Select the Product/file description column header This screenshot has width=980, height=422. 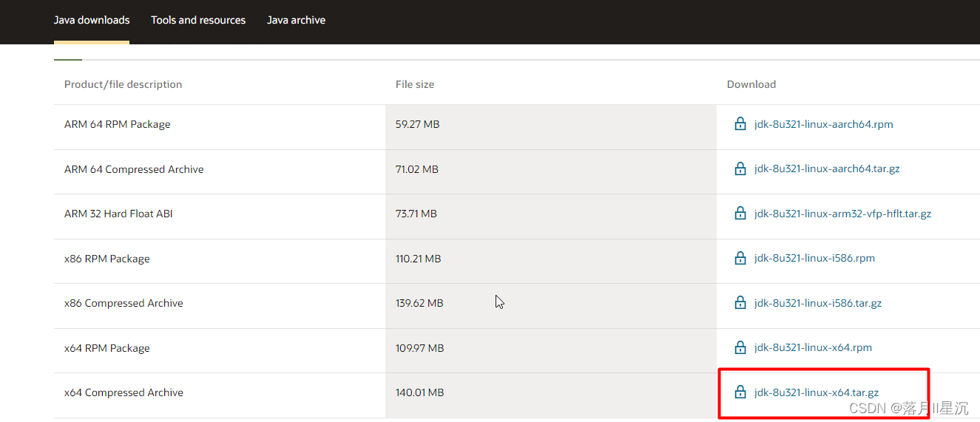[x=123, y=84]
